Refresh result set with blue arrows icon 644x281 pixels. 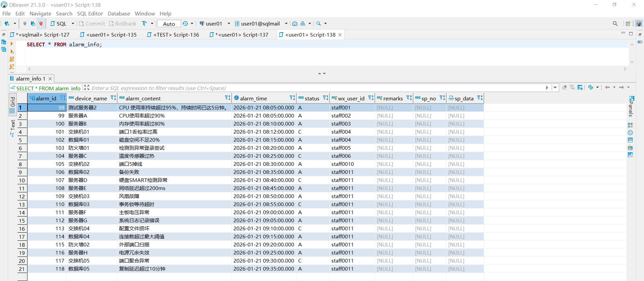coord(591,88)
